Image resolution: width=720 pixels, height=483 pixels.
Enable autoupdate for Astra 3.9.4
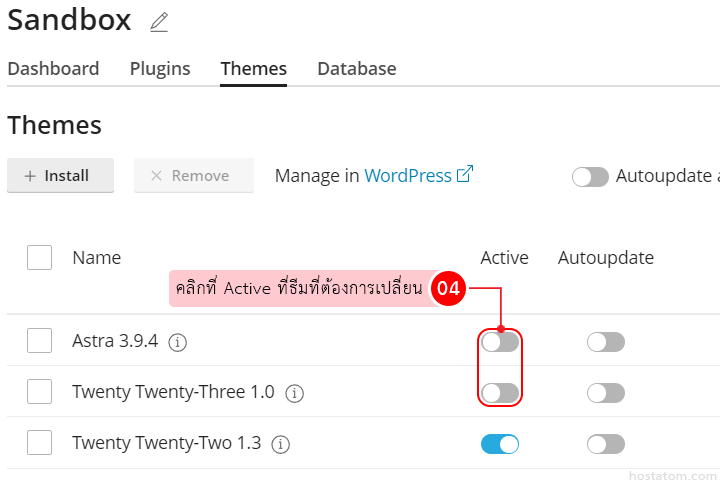(605, 342)
